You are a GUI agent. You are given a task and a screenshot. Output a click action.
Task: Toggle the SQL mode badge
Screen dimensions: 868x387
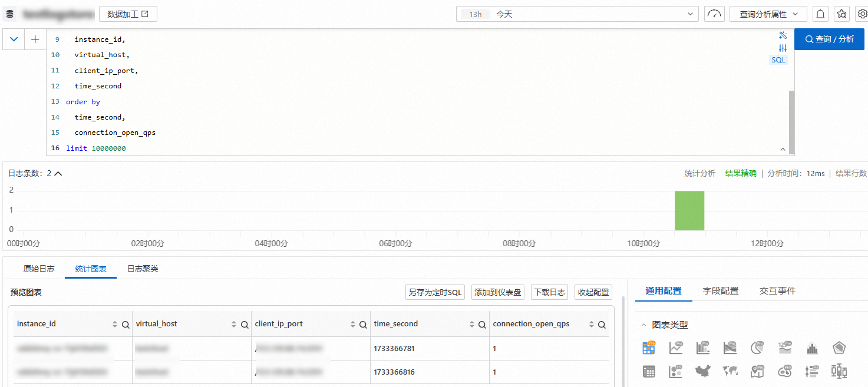point(778,60)
